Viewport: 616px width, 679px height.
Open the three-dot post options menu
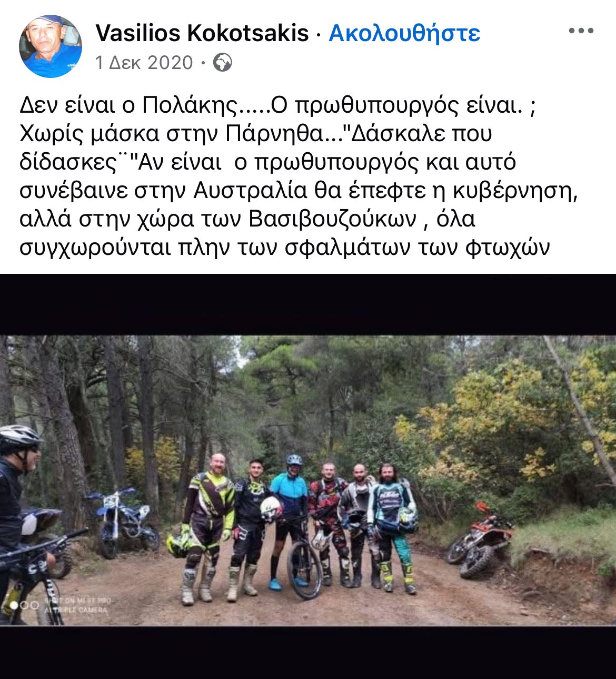[581, 31]
